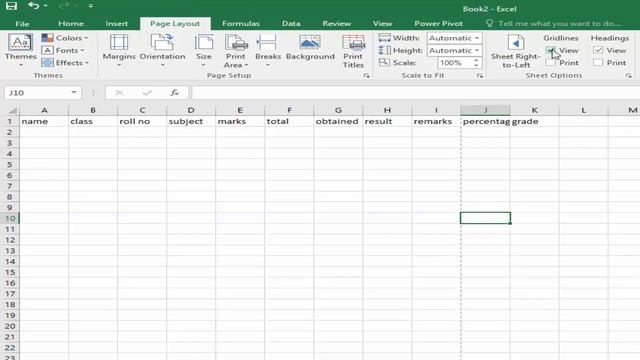Screen dimensions: 640x360
Task: Click the cell containing 'total'
Action: click(x=289, y=122)
